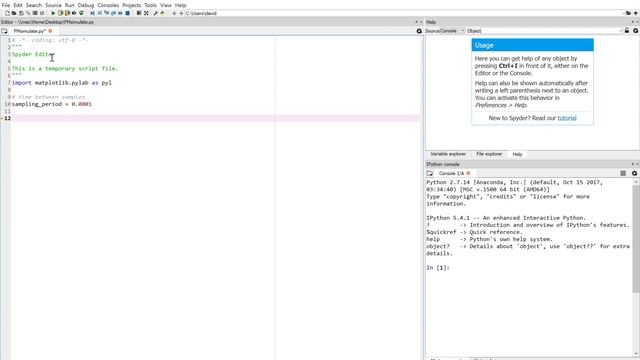
Task: Go back in the navigation history
Action: 174,13
